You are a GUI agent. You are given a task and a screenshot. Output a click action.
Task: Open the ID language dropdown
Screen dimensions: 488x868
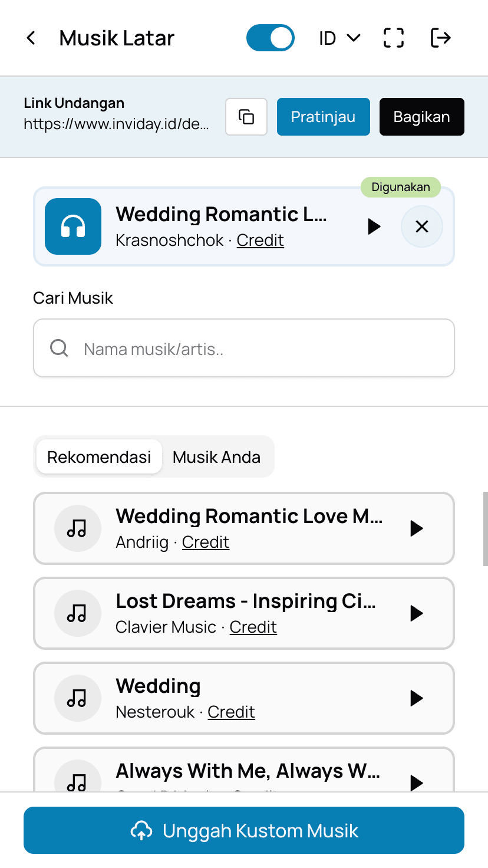pos(339,38)
